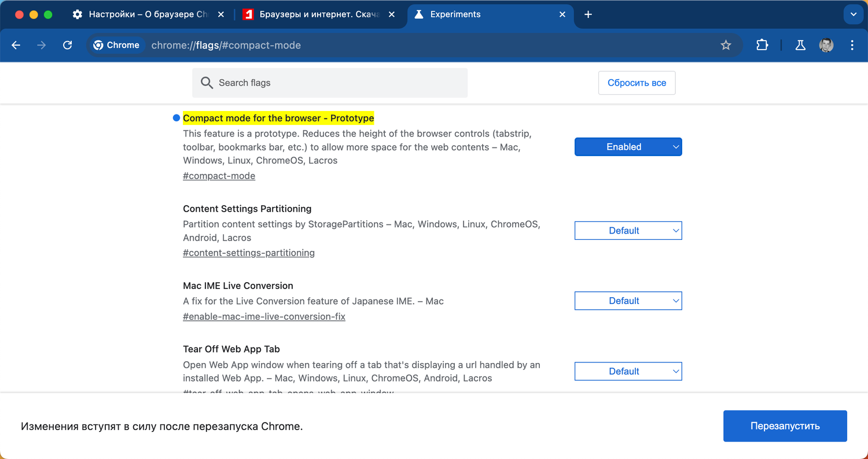Viewport: 868px width, 459px height.
Task: Open the Experiments flask icon in toolbar
Action: coord(800,45)
